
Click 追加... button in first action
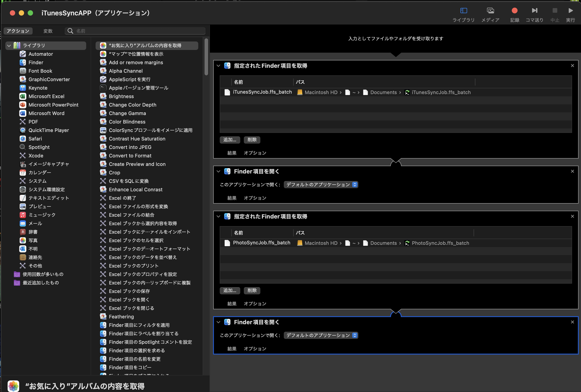(230, 140)
